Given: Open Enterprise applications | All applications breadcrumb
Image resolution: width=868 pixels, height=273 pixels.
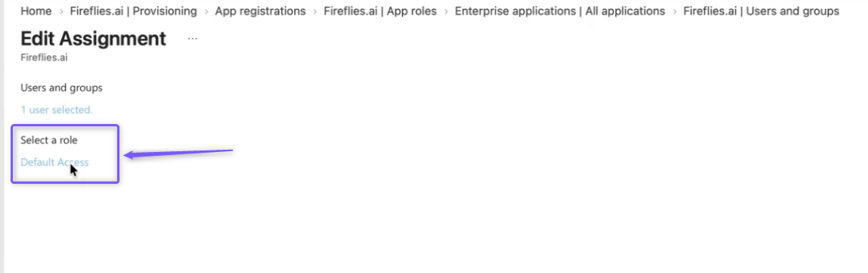Looking at the screenshot, I should (560, 11).
